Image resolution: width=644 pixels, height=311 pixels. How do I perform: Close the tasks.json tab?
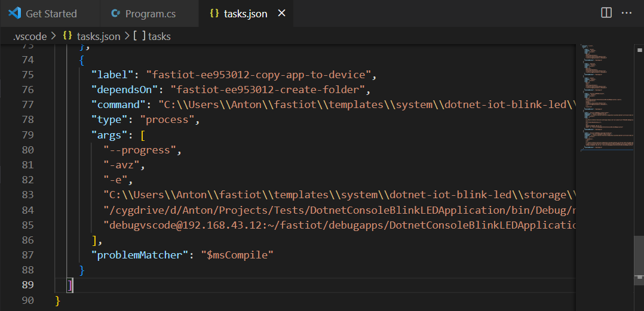pyautogui.click(x=282, y=14)
